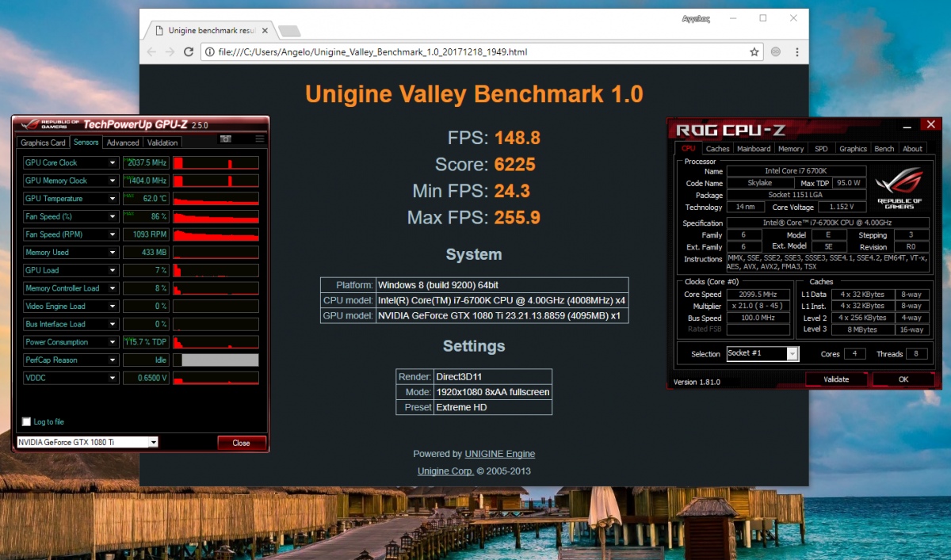The height and width of the screenshot is (560, 951).
Task: Bookmark this page with the star icon
Action: click(x=754, y=51)
